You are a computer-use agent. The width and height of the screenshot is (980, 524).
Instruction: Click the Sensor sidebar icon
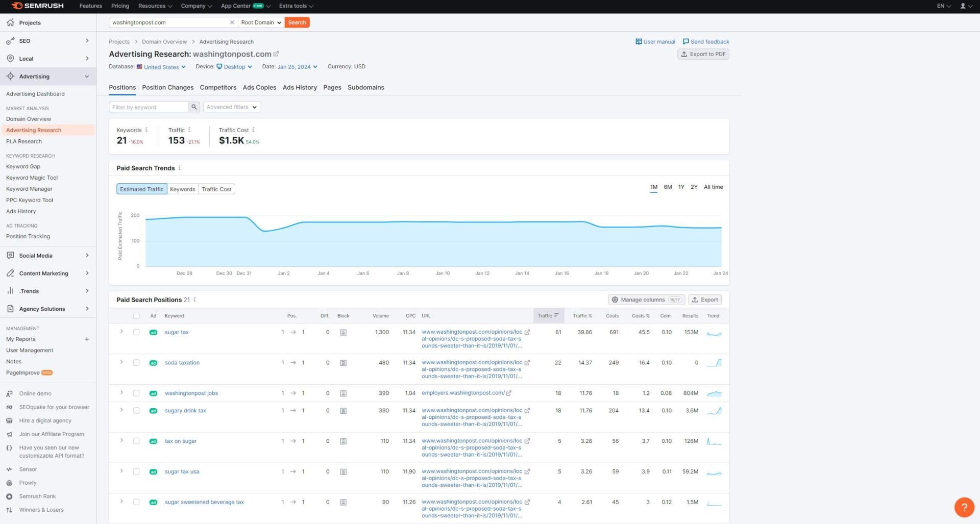pos(9,469)
